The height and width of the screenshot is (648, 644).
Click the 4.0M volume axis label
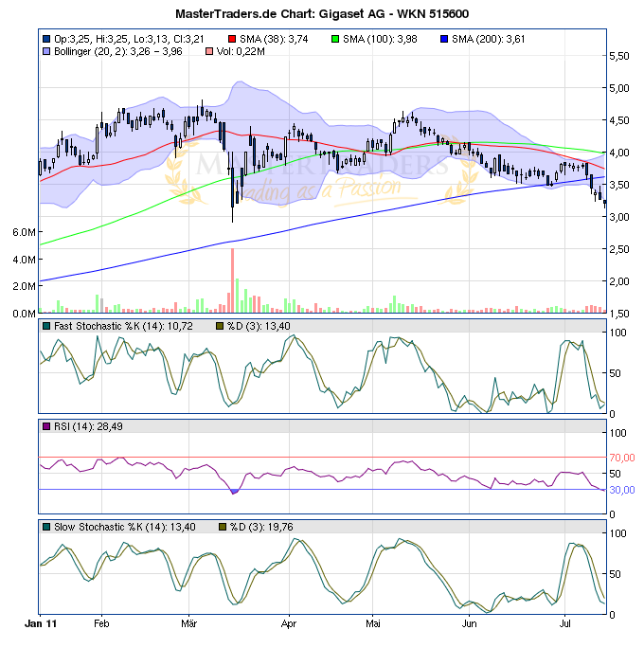24,260
